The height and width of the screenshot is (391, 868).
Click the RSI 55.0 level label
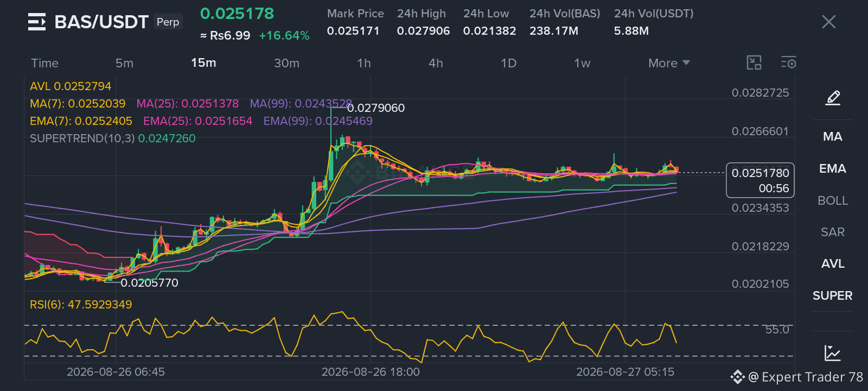777,330
